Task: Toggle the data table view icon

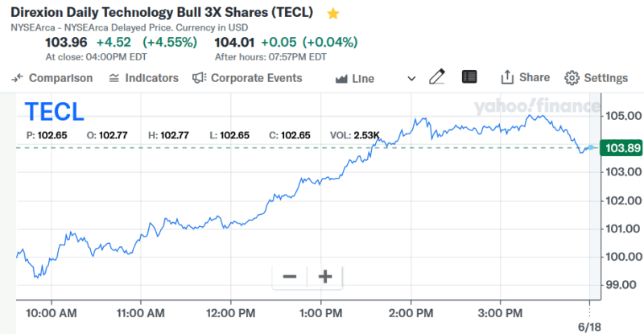Action: point(470,77)
